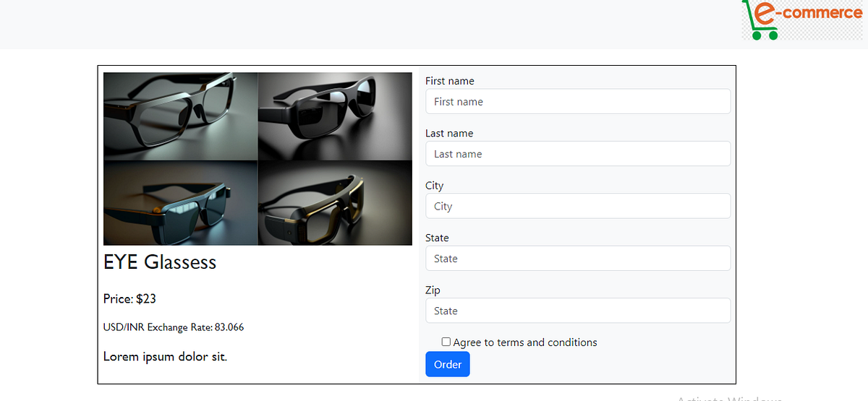Click the Zip input field
The image size is (868, 401).
[x=578, y=311]
